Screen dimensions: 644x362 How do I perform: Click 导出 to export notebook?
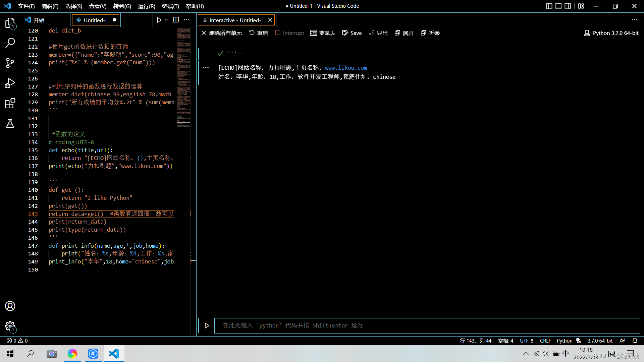pyautogui.click(x=378, y=33)
